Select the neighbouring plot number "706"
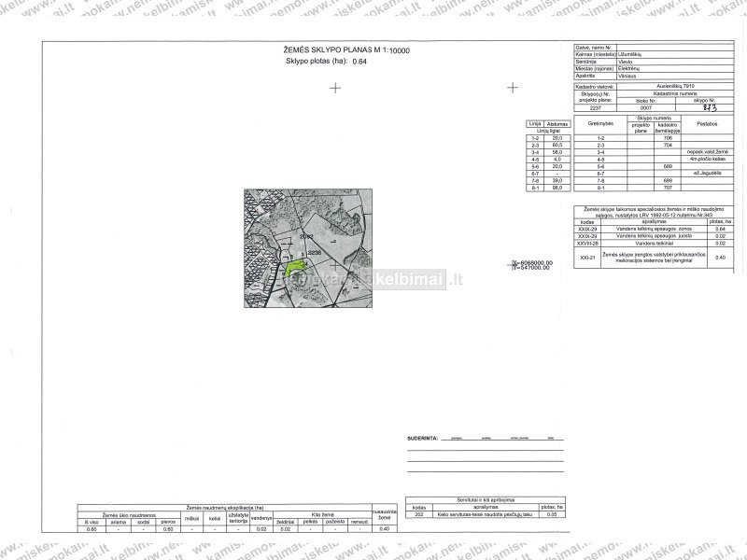This screenshot has width=747, height=560. tap(668, 138)
